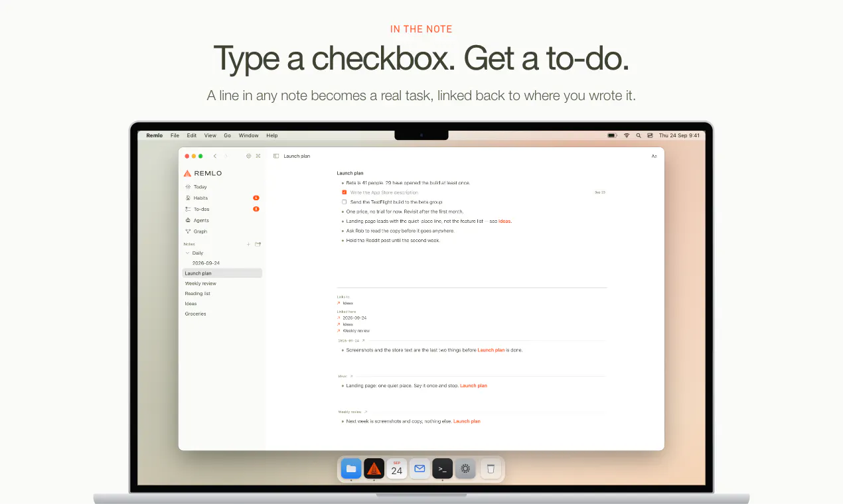Uncheck Write the App Store description
This screenshot has height=504, width=843.
click(x=345, y=192)
